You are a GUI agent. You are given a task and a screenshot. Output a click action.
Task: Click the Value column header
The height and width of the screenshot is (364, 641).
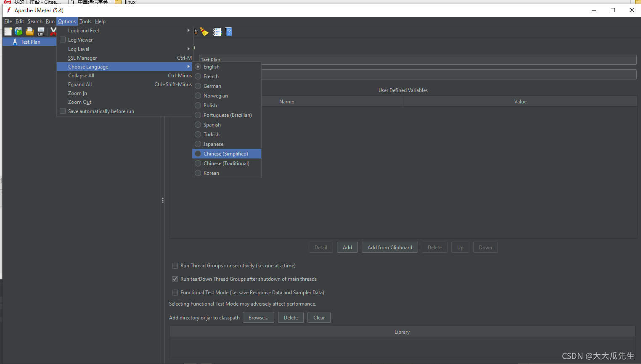click(x=520, y=102)
